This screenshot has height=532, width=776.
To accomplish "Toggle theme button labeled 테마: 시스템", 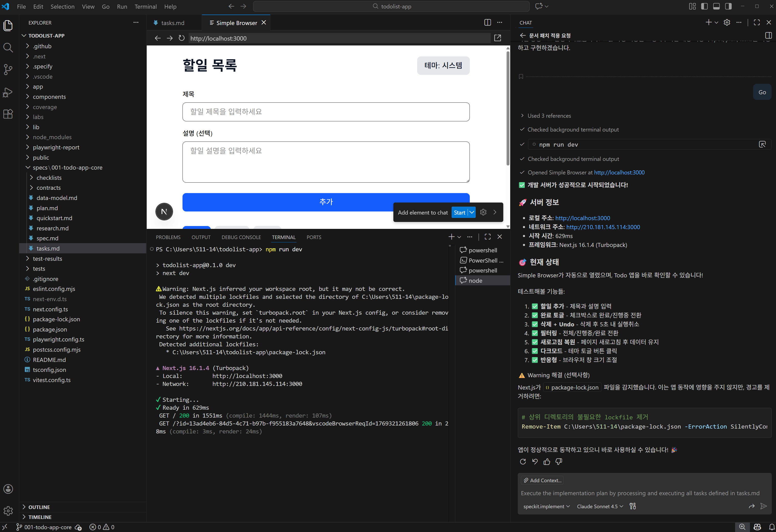I will pos(443,65).
